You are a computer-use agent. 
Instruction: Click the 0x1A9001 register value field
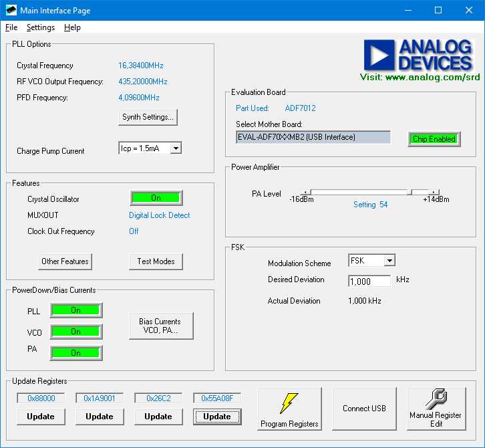pyautogui.click(x=100, y=398)
